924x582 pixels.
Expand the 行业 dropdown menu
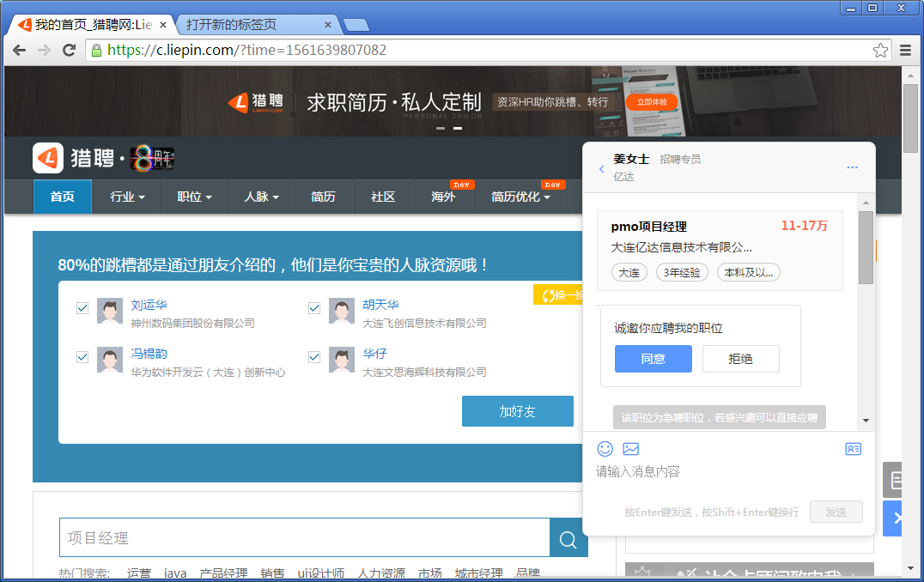tap(127, 197)
